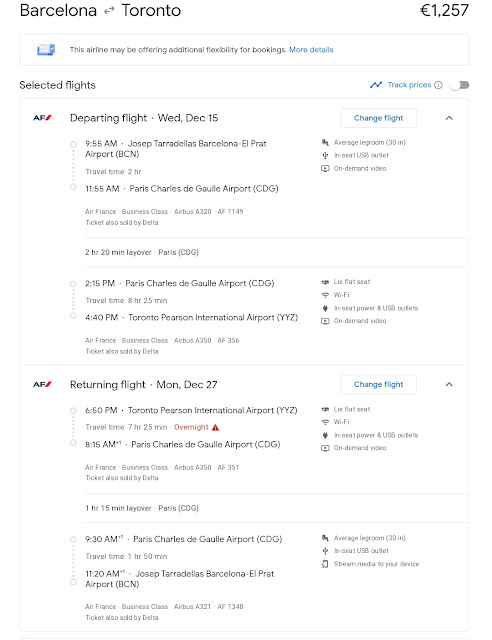Click the Selected flights heading
This screenshot has height=640, width=492.
point(58,85)
